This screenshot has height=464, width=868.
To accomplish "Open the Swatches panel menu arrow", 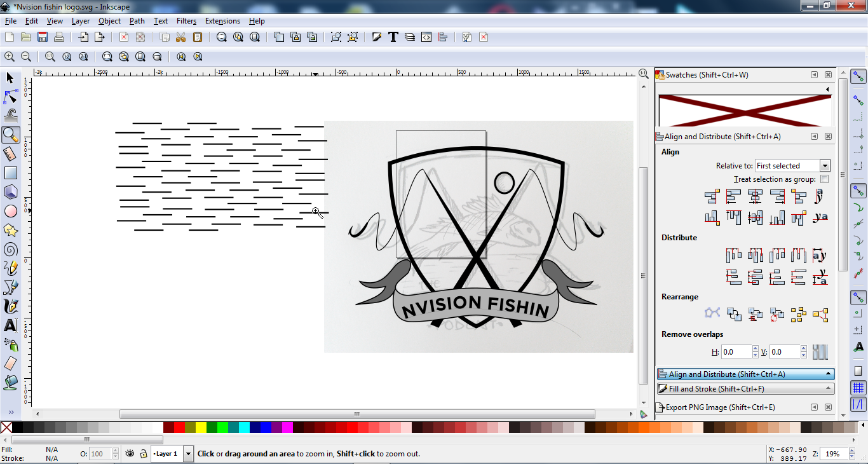I will pos(827,89).
